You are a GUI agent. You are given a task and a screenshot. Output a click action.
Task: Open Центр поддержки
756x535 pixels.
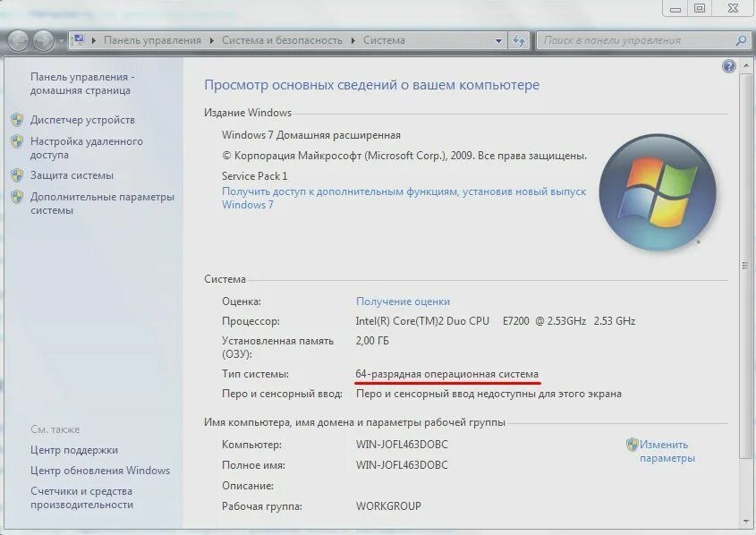pyautogui.click(x=74, y=450)
